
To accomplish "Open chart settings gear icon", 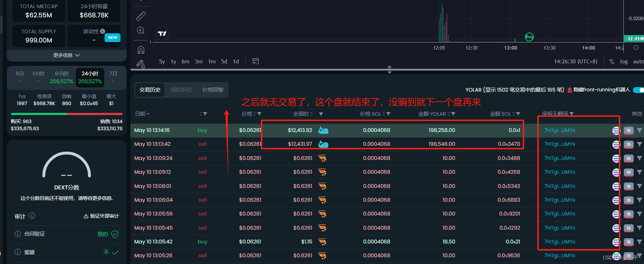I will (x=636, y=48).
